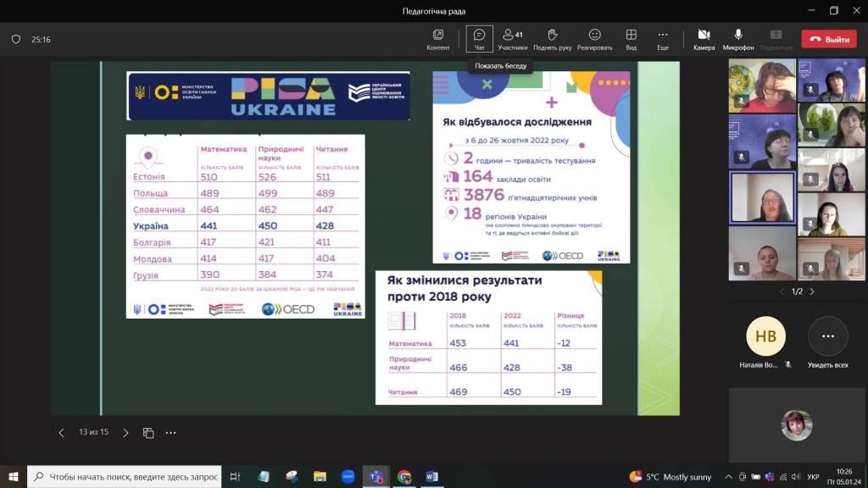Viewport: 868px width, 488px height.
Task: Click the Грузія row in the table
Action: click(246, 275)
